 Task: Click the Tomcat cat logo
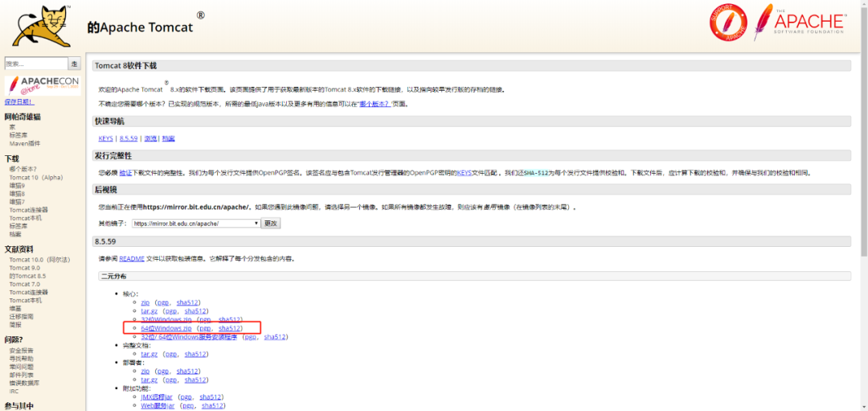pyautogui.click(x=42, y=26)
